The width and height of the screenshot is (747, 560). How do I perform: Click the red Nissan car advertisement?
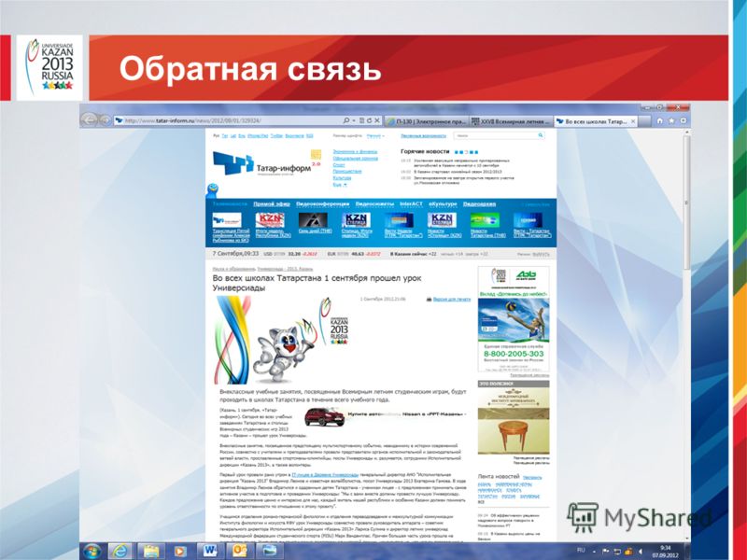pos(324,417)
